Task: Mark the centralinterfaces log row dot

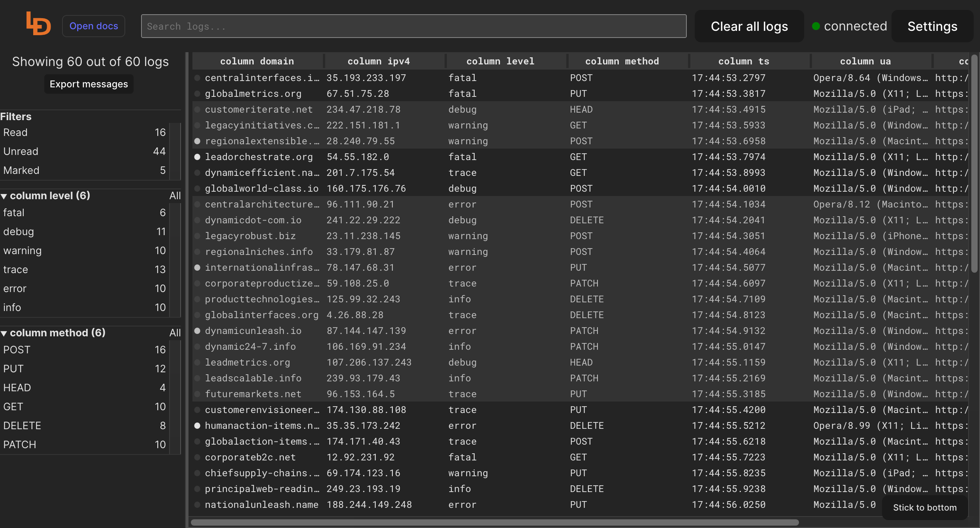Action: point(197,78)
